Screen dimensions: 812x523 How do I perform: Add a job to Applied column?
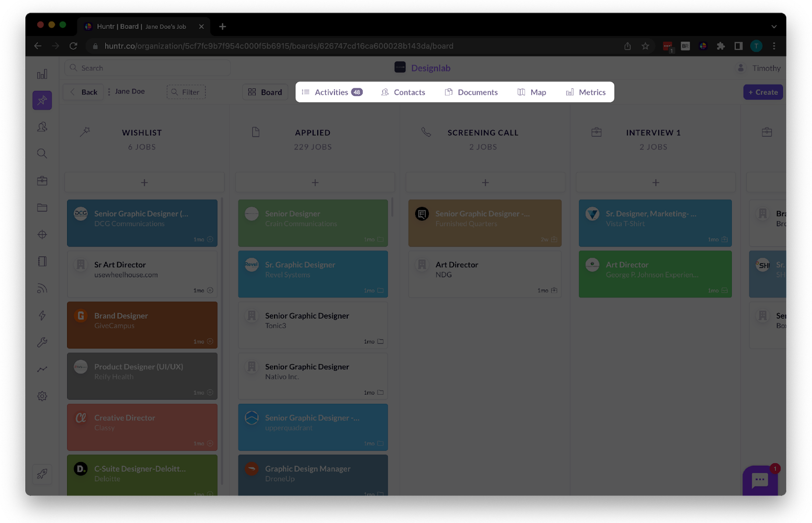(x=315, y=182)
